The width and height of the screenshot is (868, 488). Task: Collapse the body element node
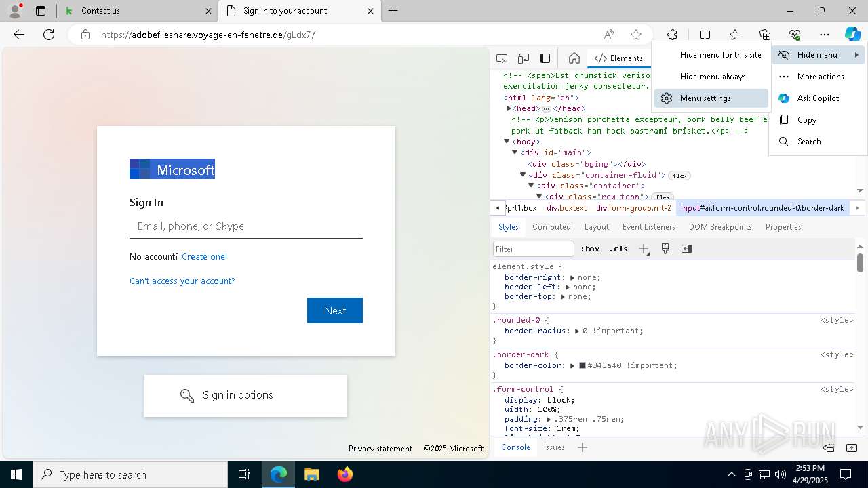tap(507, 142)
